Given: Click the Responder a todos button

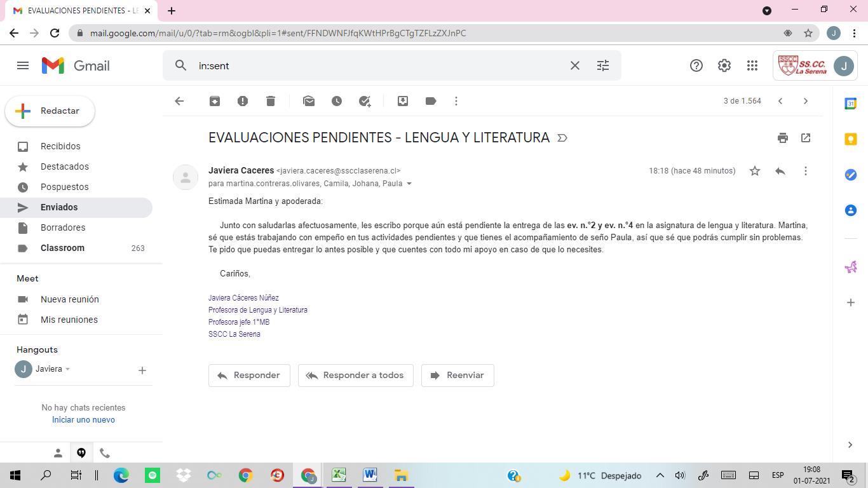Looking at the screenshot, I should (356, 376).
